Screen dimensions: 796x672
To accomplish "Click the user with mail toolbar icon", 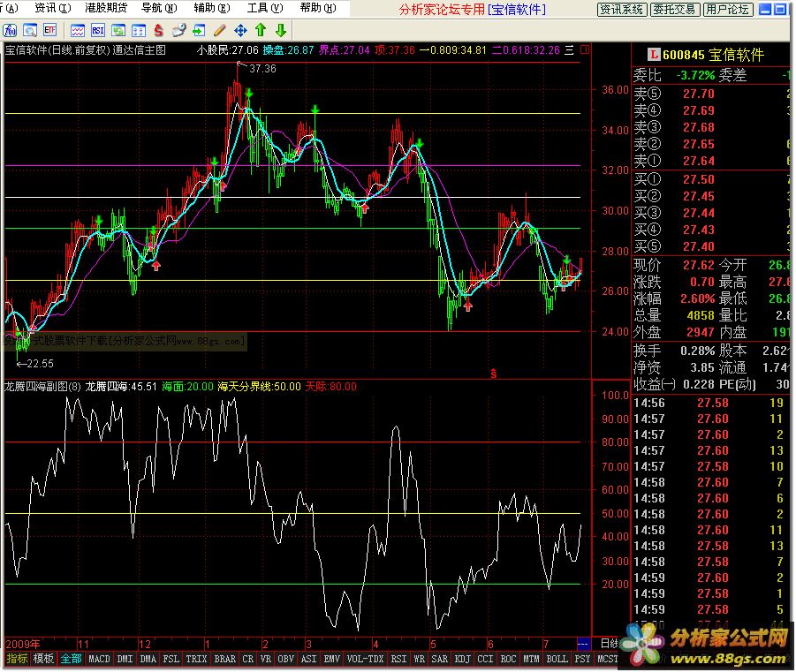I will (178, 30).
